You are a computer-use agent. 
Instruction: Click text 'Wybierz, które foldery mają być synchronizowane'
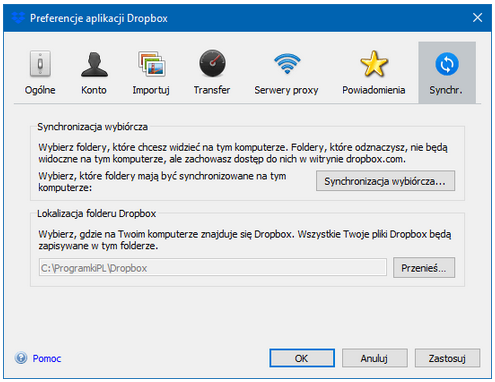pyautogui.click(x=146, y=176)
